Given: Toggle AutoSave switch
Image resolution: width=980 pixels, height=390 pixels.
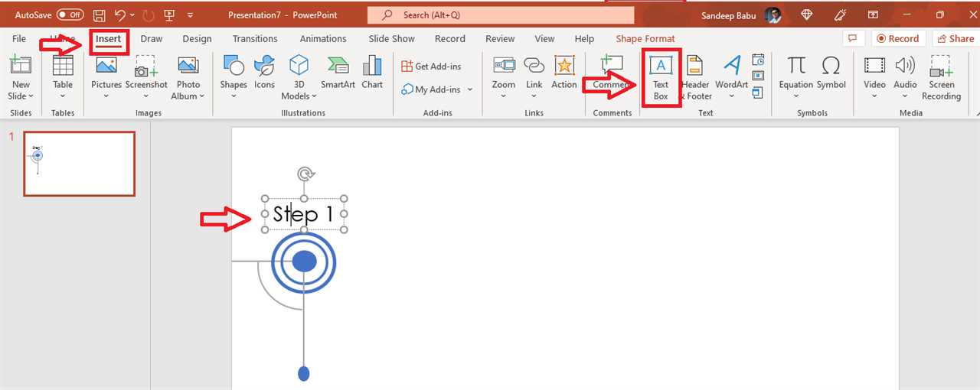Looking at the screenshot, I should [70, 15].
